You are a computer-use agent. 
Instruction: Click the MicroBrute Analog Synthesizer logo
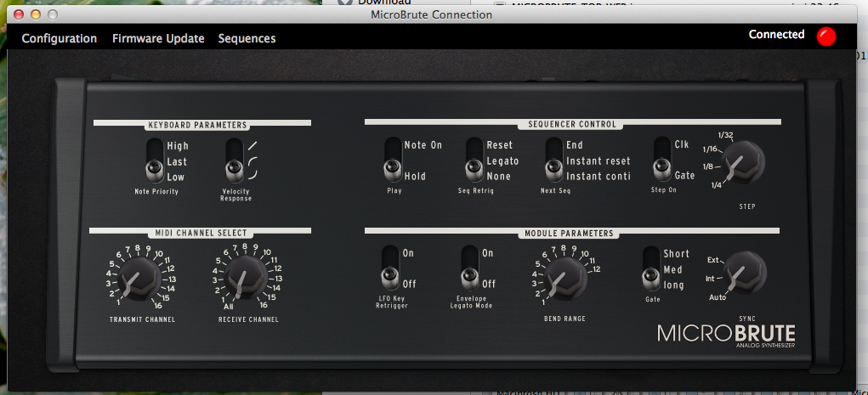pos(726,336)
